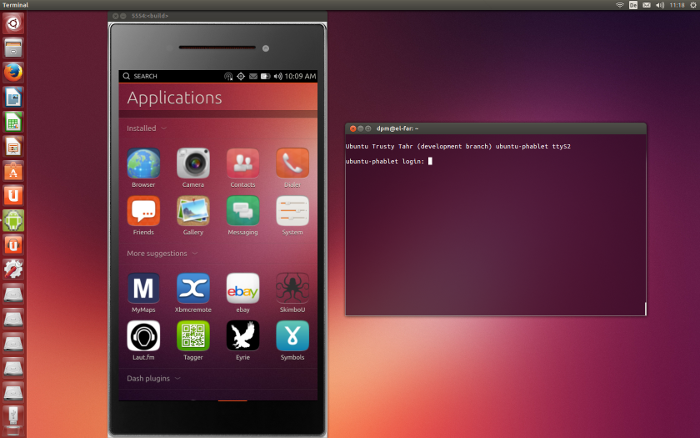Expand the Dash plugins section

pos(154,379)
